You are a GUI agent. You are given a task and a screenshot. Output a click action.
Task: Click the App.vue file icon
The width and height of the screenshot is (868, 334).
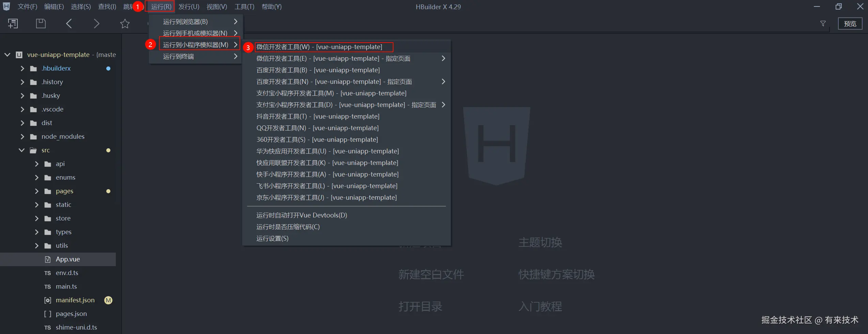(x=48, y=259)
